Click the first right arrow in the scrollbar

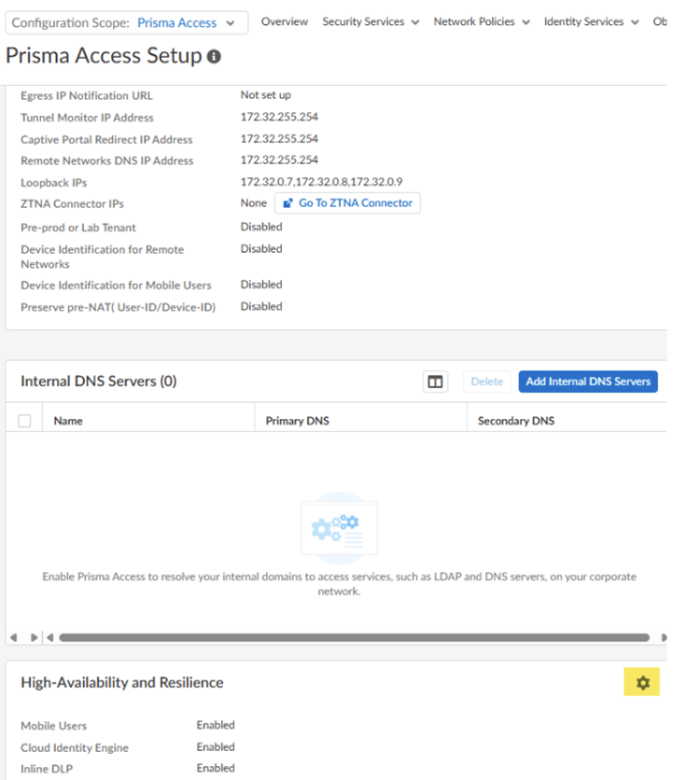34,638
